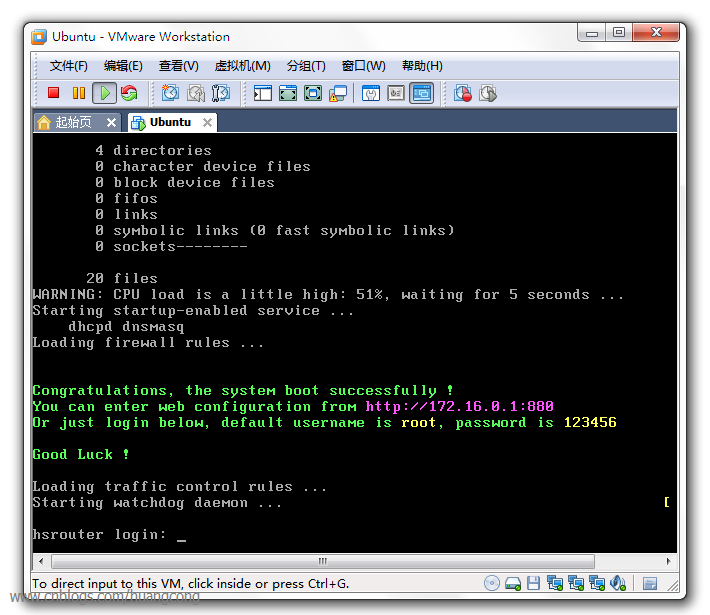Revert to the previous snapshot icon
Screen dimensions: 710x615
point(196,93)
